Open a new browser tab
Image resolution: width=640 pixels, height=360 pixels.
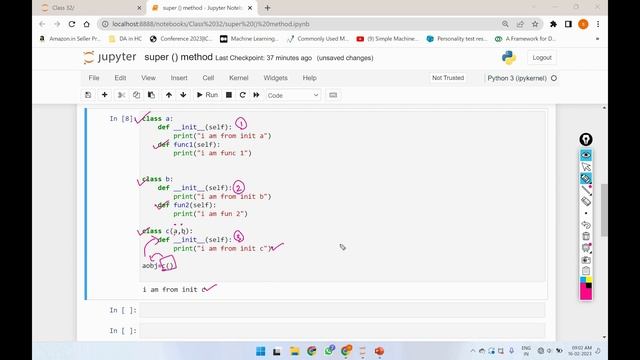(x=267, y=8)
